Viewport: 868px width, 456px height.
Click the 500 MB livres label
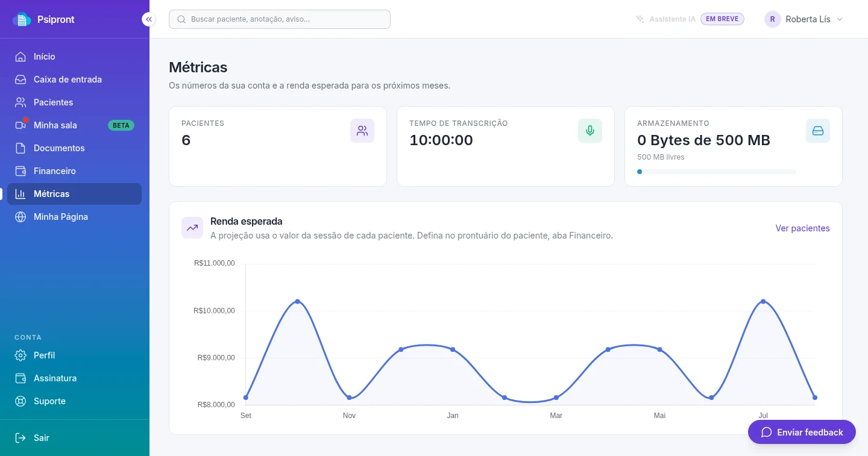tap(661, 157)
